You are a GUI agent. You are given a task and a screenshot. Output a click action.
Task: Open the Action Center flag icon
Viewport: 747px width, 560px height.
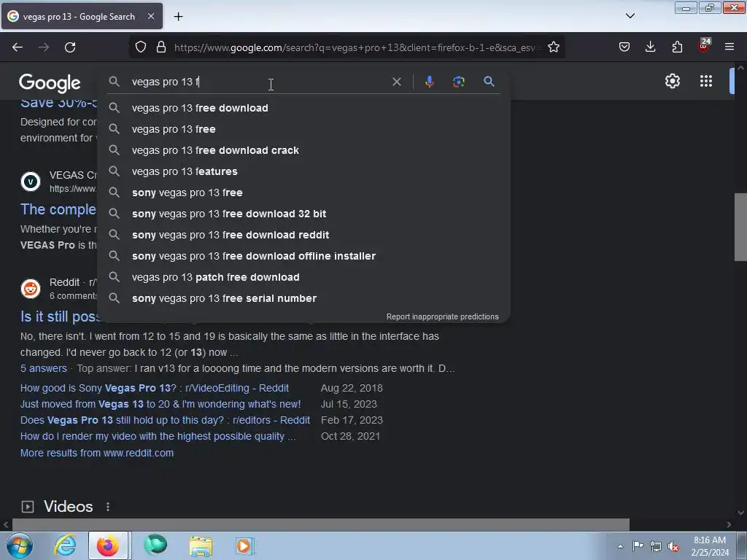(x=638, y=545)
